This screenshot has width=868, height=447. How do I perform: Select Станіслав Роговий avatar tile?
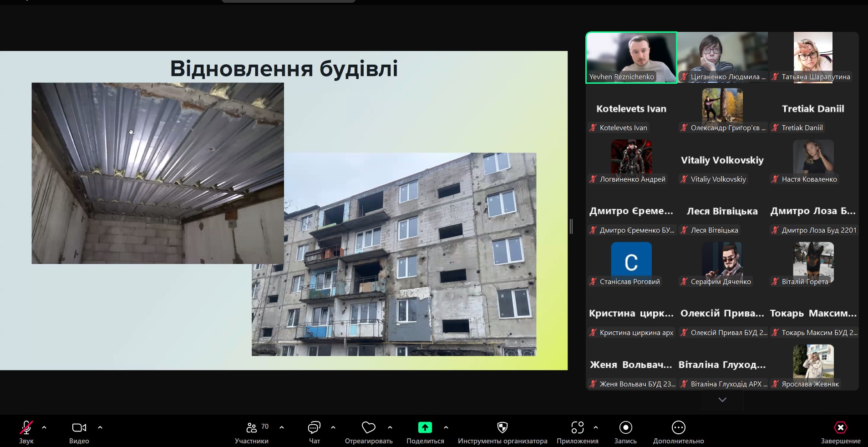tap(631, 263)
